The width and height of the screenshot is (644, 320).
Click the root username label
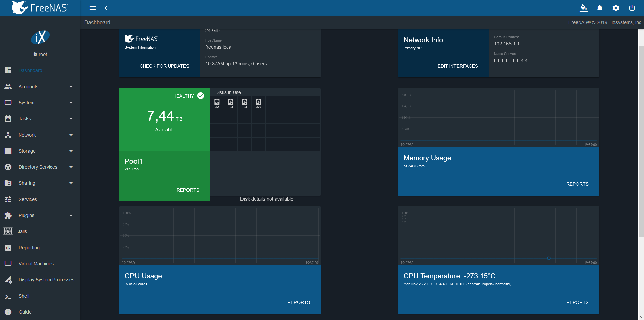pyautogui.click(x=43, y=54)
